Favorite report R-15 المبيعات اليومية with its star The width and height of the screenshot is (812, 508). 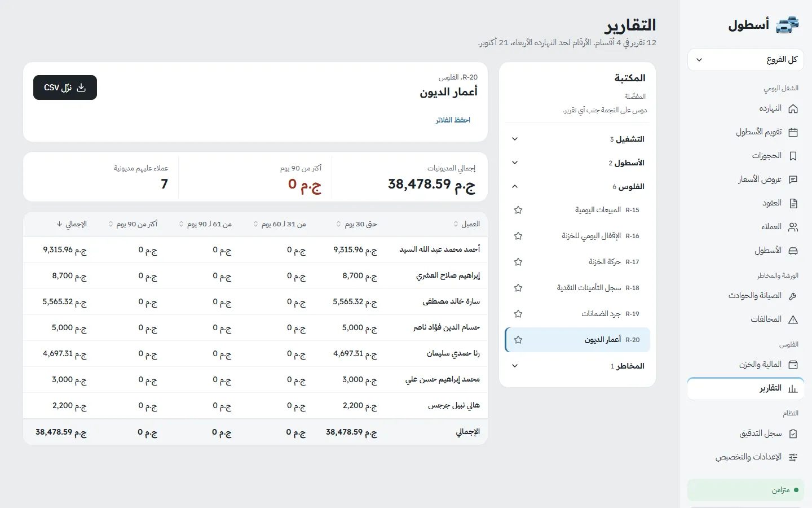point(518,210)
